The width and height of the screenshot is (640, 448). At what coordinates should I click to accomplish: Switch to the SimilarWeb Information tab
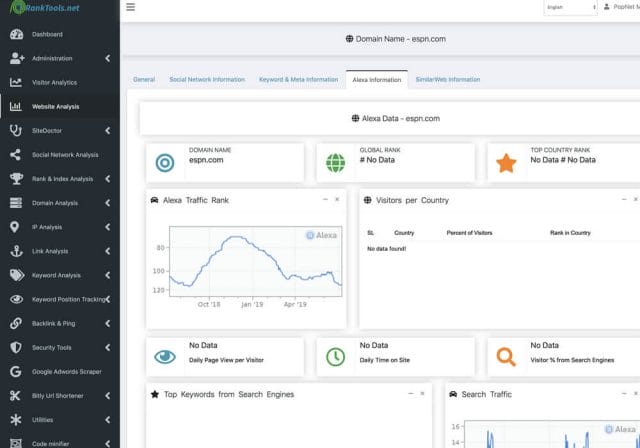click(x=448, y=79)
